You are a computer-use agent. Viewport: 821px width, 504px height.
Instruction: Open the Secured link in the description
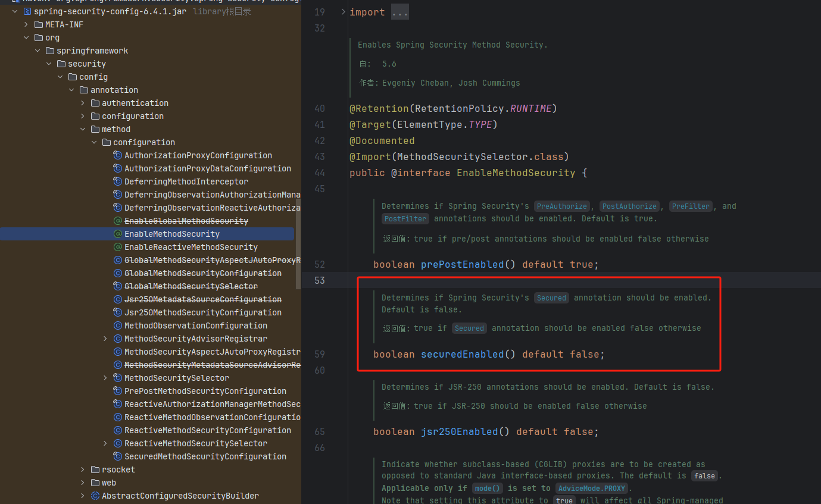tap(551, 298)
